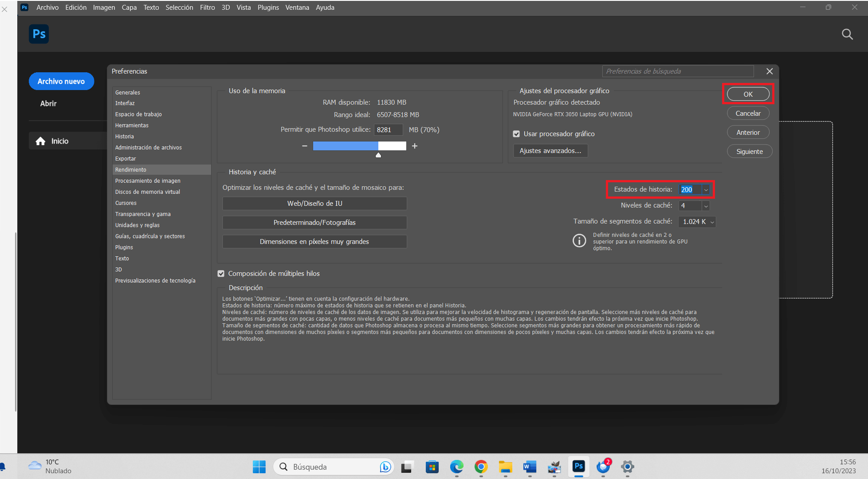
Task: Open Ajustes avanzados button
Action: [550, 151]
